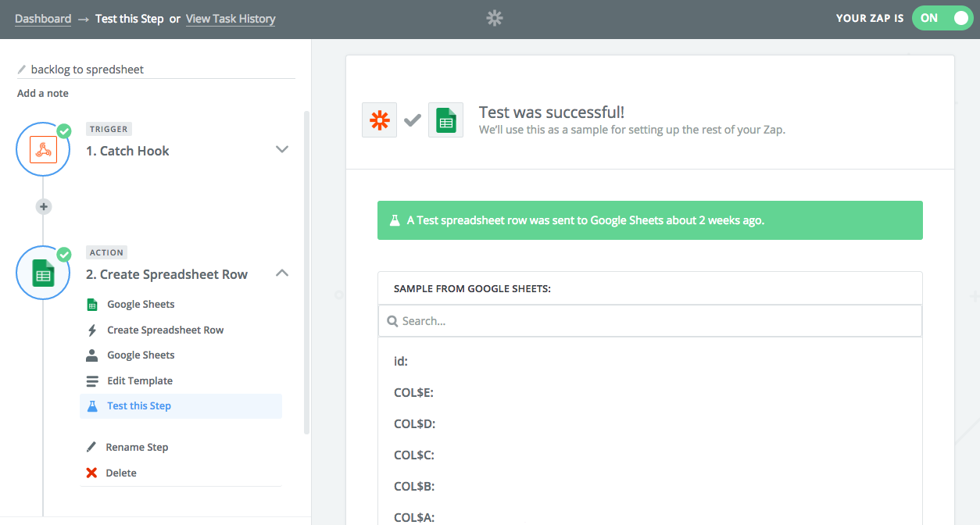Viewport: 980px width, 525px height.
Task: Click the flask icon next to Test this Step
Action: click(x=93, y=405)
